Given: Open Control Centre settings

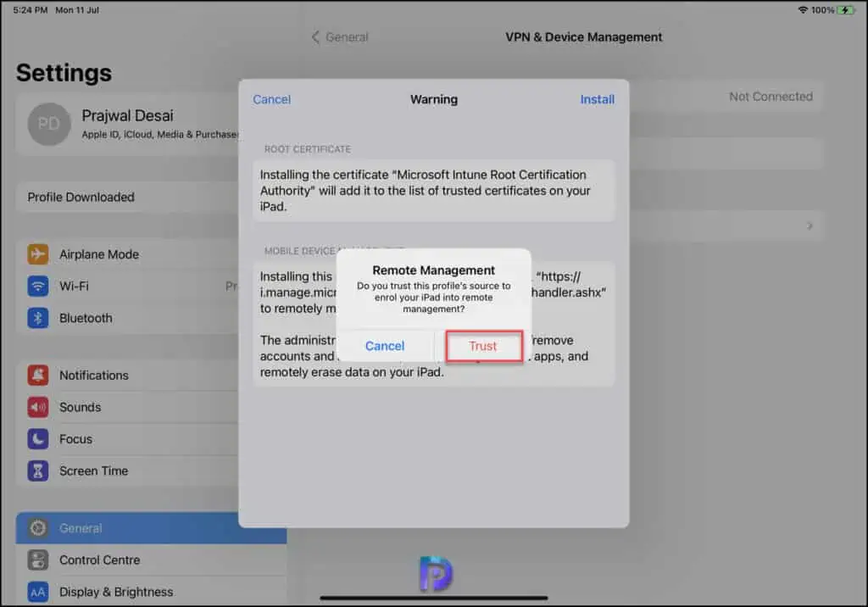Looking at the screenshot, I should coord(151,560).
